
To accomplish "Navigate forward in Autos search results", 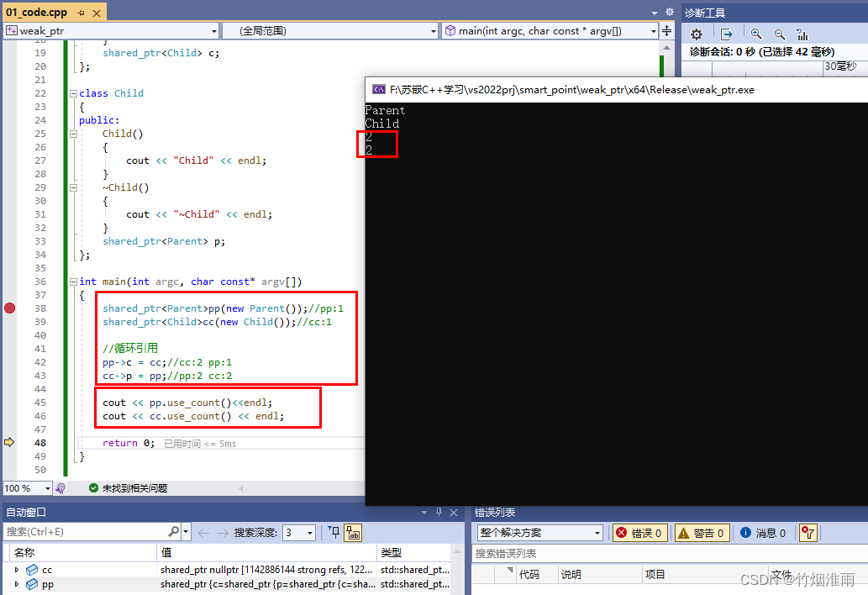I will coord(223,533).
